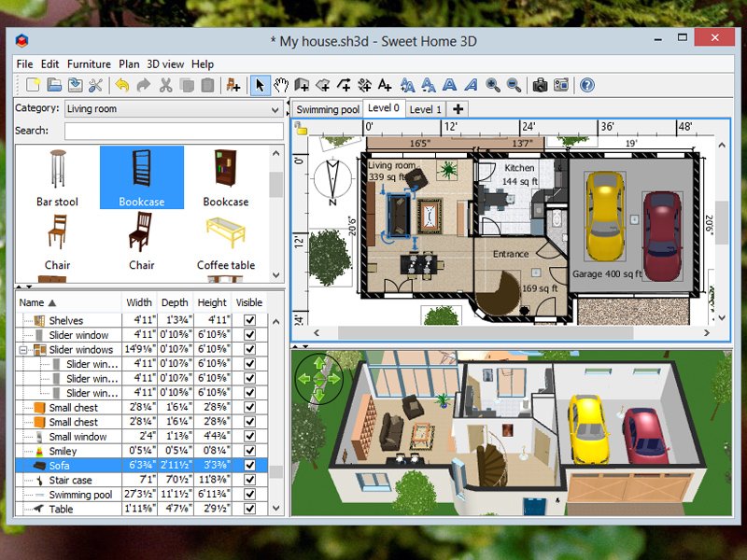The height and width of the screenshot is (560, 747).
Task: Select the Create walls tool
Action: (x=302, y=85)
